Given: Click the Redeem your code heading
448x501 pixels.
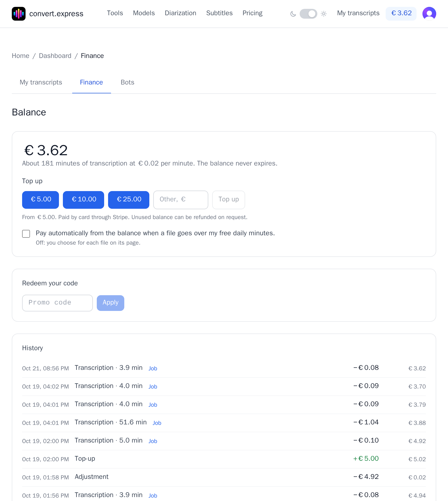Looking at the screenshot, I should (50, 283).
